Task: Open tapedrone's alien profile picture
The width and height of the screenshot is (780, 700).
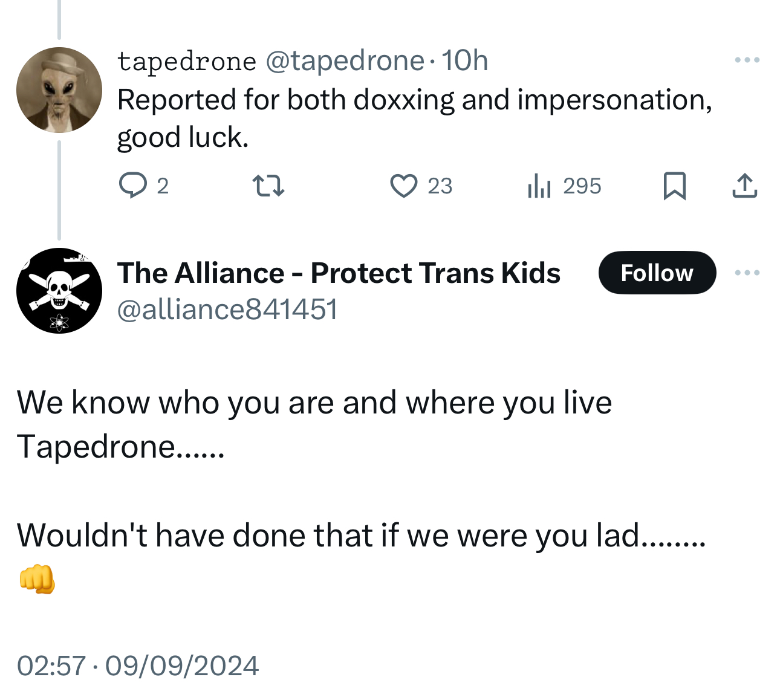Action: (x=59, y=90)
